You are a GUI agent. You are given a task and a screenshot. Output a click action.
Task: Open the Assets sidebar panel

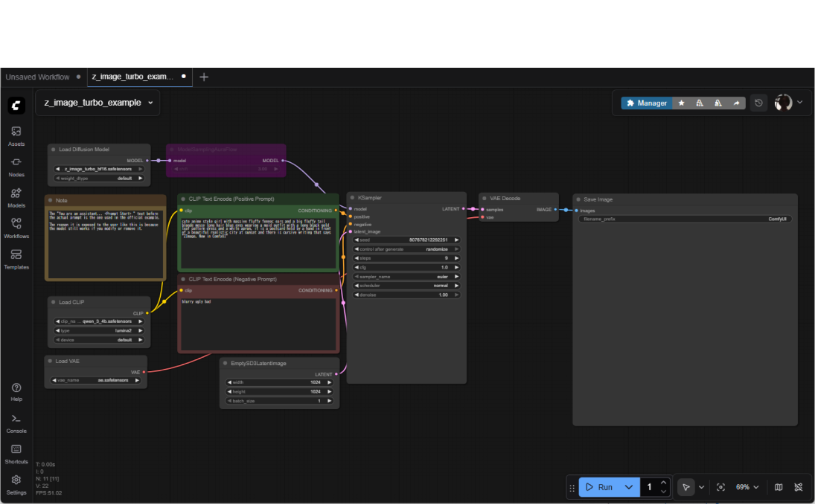[x=16, y=135]
